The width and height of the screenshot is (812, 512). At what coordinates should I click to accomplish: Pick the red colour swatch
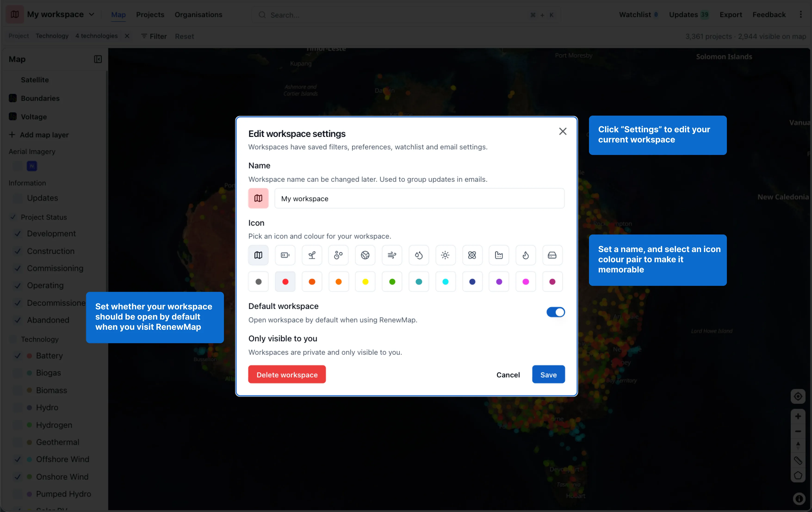(285, 282)
